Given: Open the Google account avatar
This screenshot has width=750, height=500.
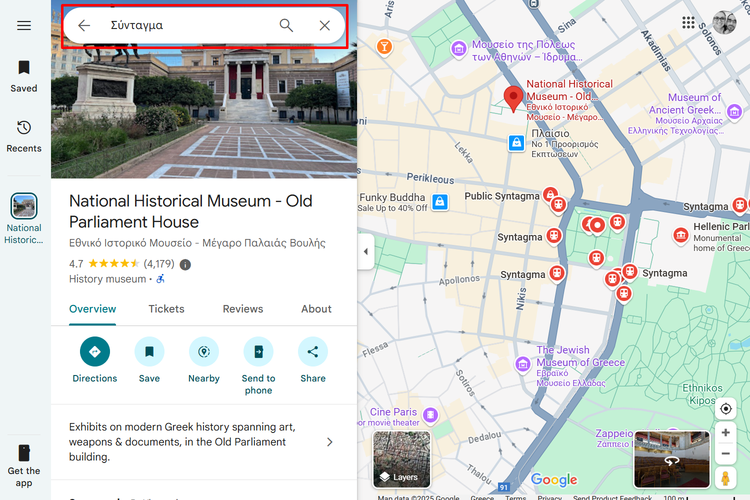Looking at the screenshot, I should pyautogui.click(x=724, y=22).
